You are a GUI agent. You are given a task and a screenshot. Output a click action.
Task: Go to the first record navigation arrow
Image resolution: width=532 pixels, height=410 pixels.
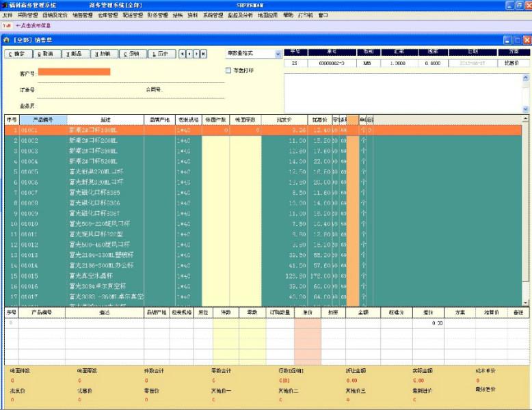(x=183, y=54)
